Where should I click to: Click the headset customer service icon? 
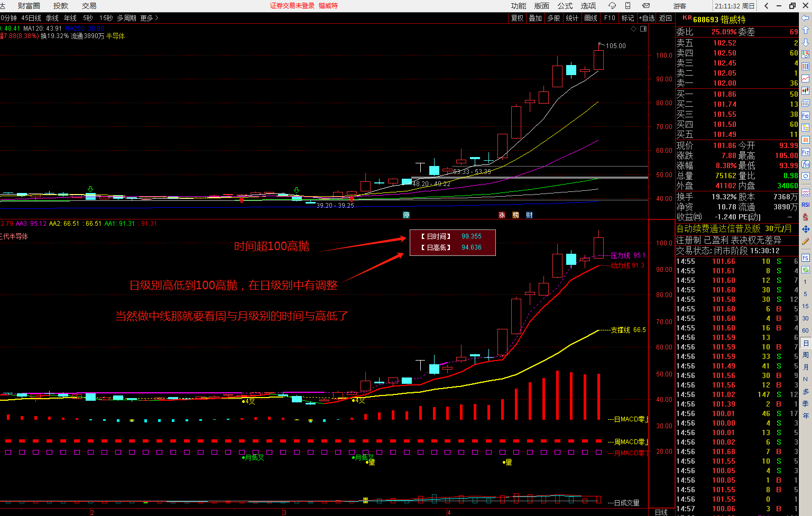tap(612, 6)
